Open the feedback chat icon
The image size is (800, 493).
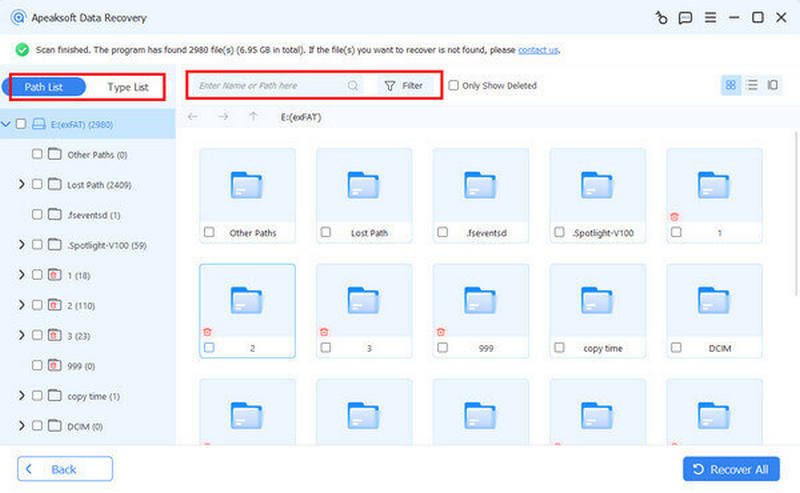[685, 18]
